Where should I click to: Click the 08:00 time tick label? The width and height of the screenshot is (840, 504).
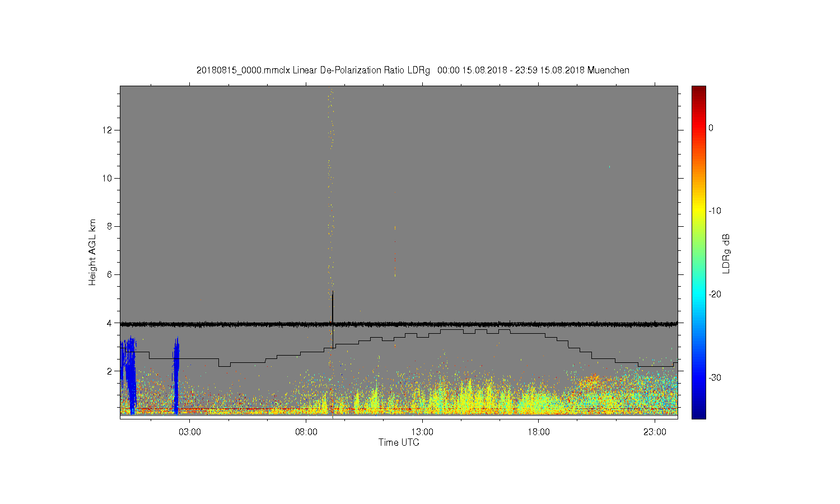pyautogui.click(x=306, y=432)
